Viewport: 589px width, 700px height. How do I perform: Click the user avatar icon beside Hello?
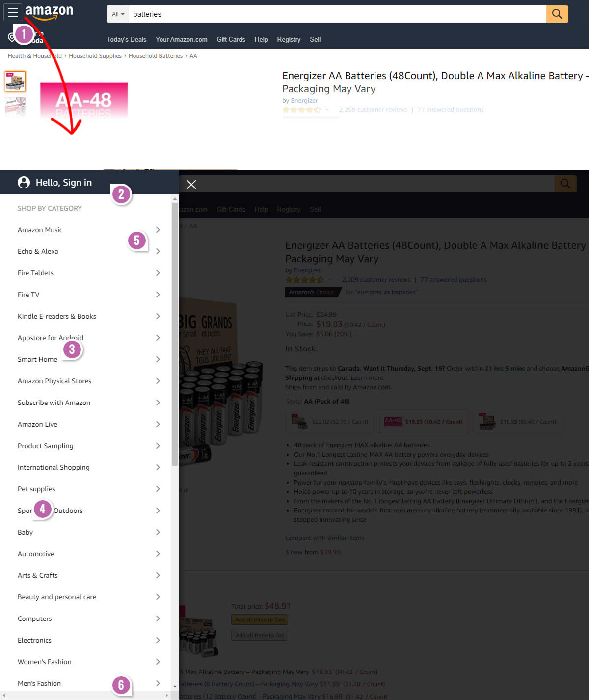click(x=24, y=183)
